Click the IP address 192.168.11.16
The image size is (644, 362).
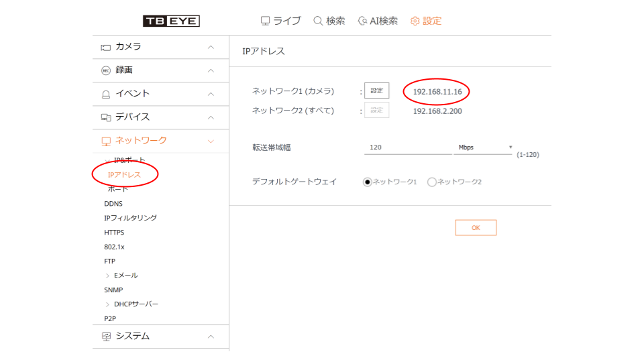pos(437,92)
